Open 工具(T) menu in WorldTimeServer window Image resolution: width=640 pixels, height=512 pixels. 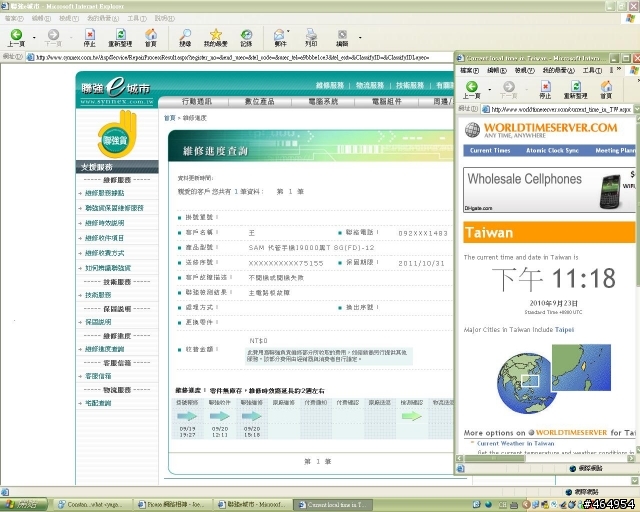(592, 70)
